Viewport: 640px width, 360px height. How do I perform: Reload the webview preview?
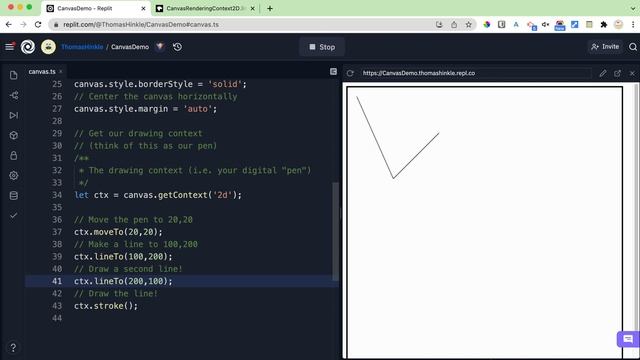pyautogui.click(x=350, y=73)
